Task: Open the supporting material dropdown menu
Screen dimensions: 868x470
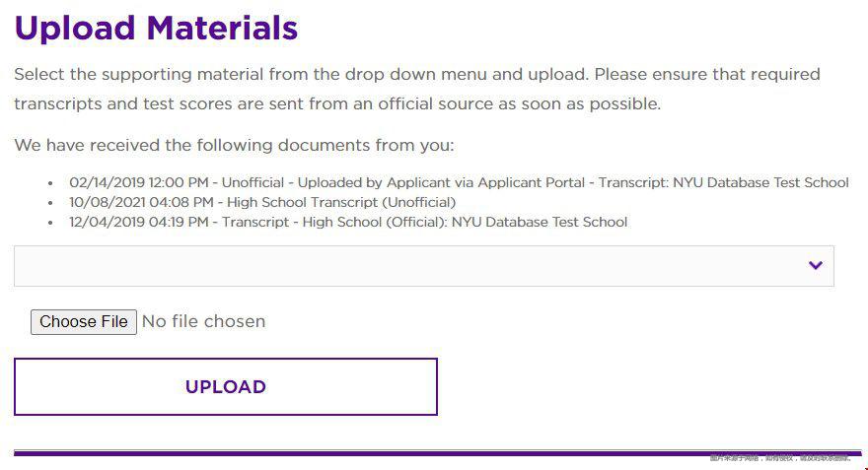Action: pos(423,266)
